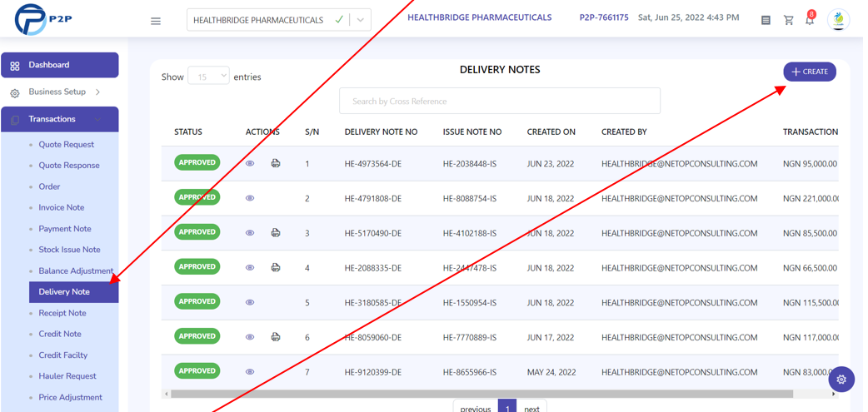Click issue note HE-2038448-IS

pos(470,164)
